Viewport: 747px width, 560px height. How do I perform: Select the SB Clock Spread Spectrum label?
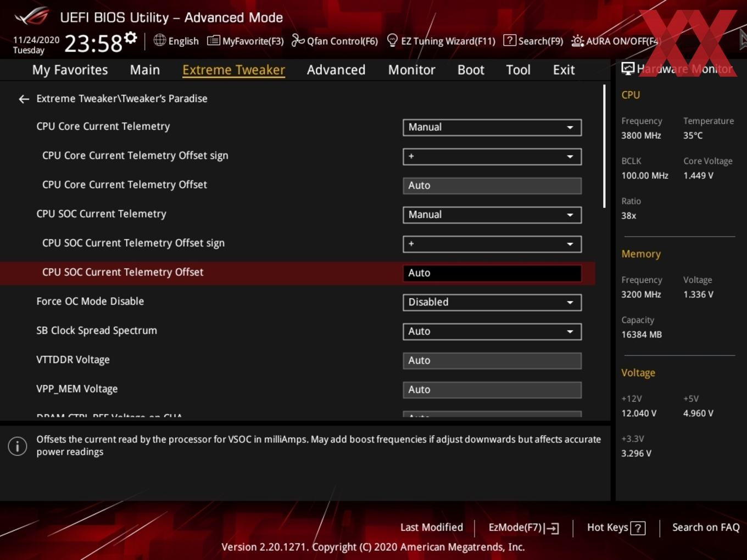click(x=97, y=331)
